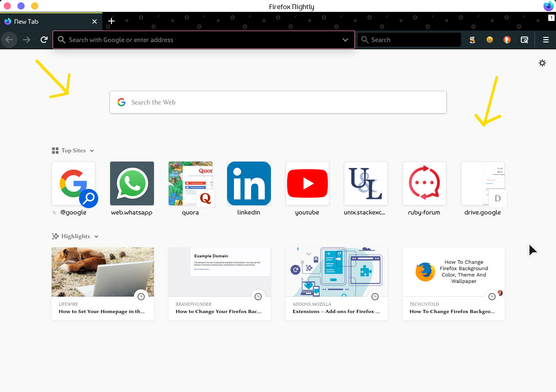Open the Lifewire homepage article card

(103, 284)
